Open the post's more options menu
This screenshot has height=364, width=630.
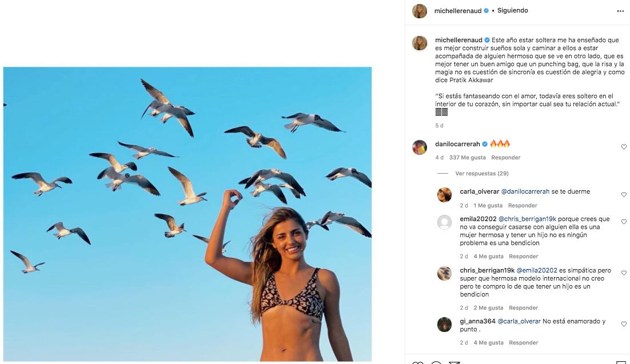(620, 11)
